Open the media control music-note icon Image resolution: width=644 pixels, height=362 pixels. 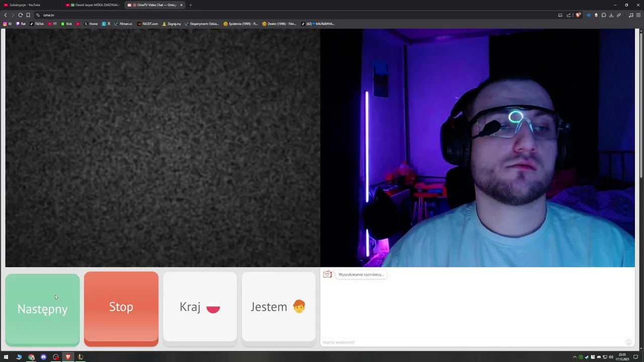631,15
